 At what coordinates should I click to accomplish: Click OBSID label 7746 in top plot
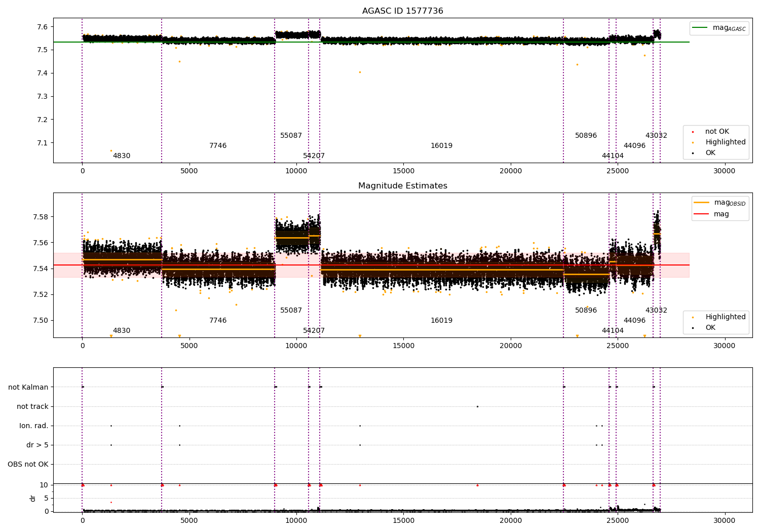pyautogui.click(x=218, y=146)
